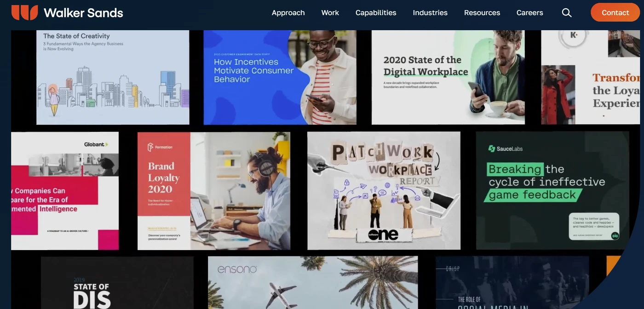Open the Brand Loyalty 2020 card
This screenshot has height=309, width=644.
(x=214, y=191)
